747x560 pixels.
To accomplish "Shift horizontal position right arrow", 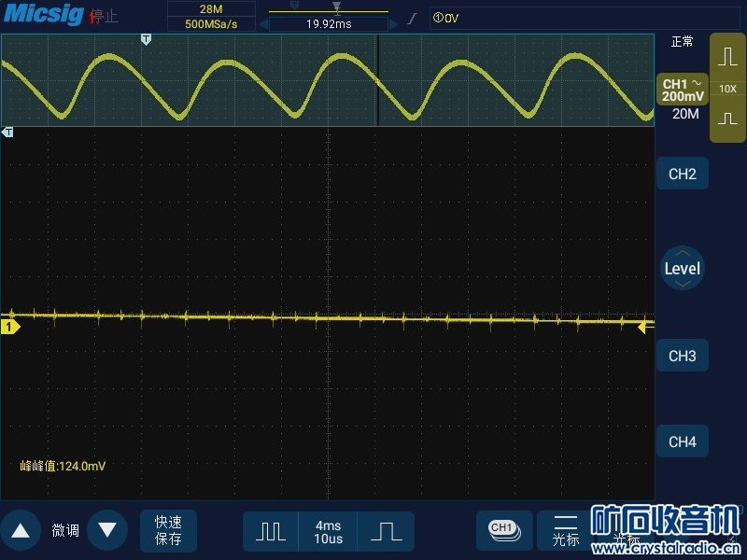I will pyautogui.click(x=393, y=24).
